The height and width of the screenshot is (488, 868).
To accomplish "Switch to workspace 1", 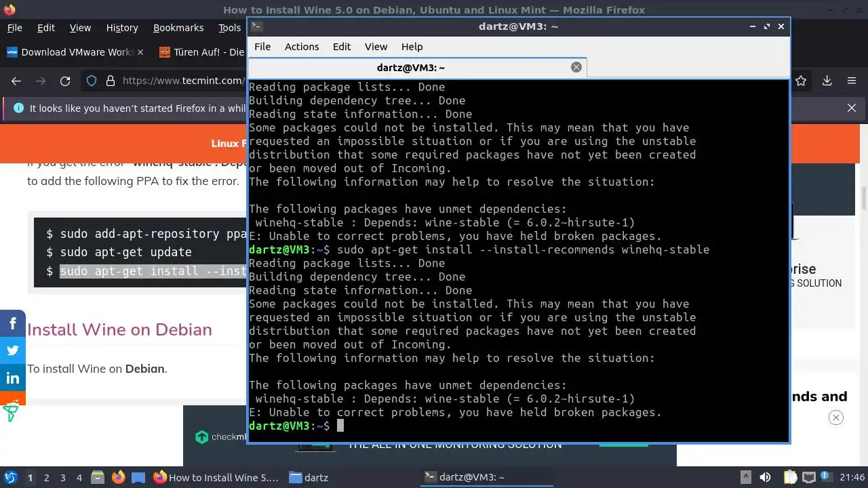I will point(30,477).
